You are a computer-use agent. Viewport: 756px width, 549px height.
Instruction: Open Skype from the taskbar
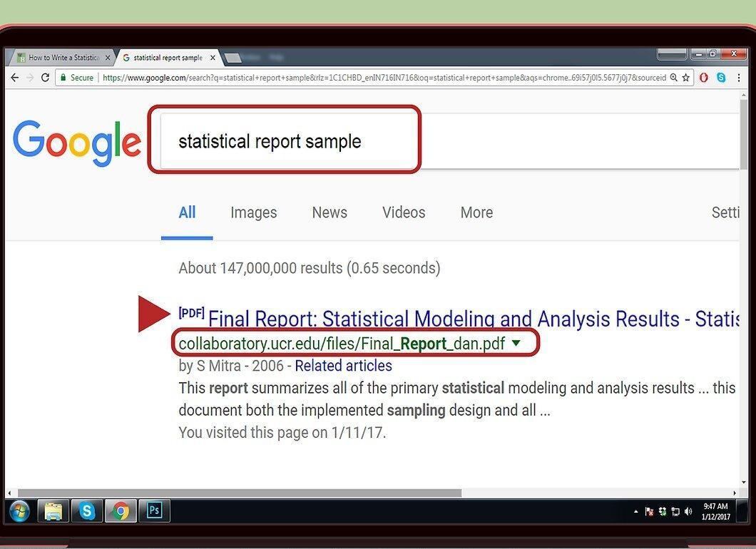click(87, 511)
